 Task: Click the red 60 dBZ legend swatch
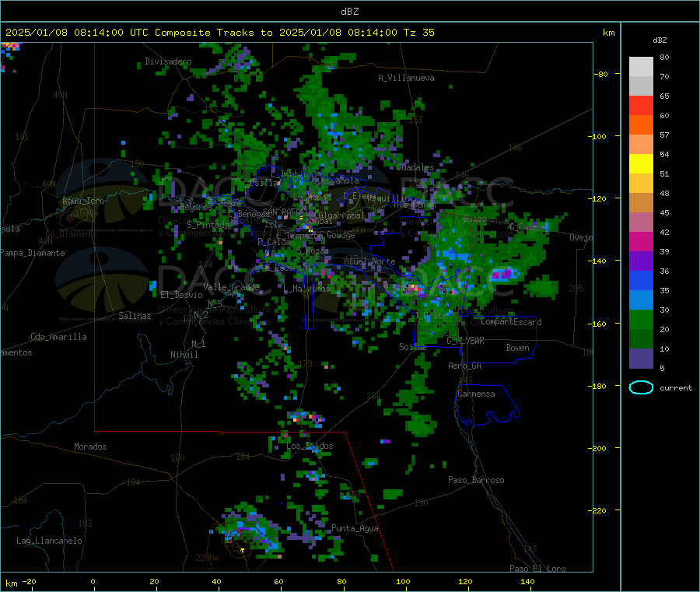click(641, 105)
